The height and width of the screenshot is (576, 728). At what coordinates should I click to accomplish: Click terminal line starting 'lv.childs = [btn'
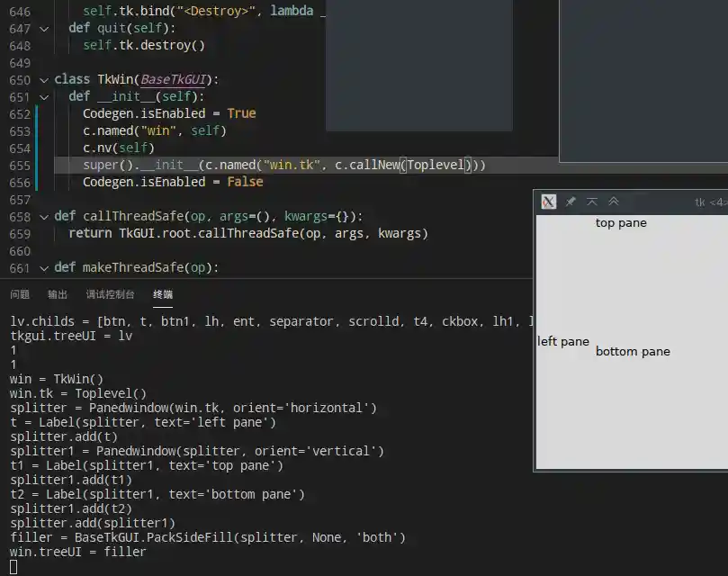(271, 321)
